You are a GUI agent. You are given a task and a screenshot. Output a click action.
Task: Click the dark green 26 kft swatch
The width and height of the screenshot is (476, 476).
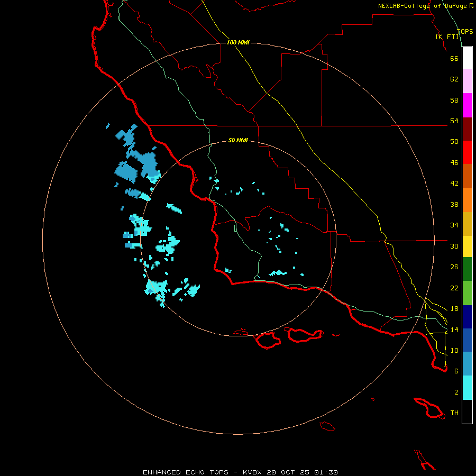[x=467, y=269]
